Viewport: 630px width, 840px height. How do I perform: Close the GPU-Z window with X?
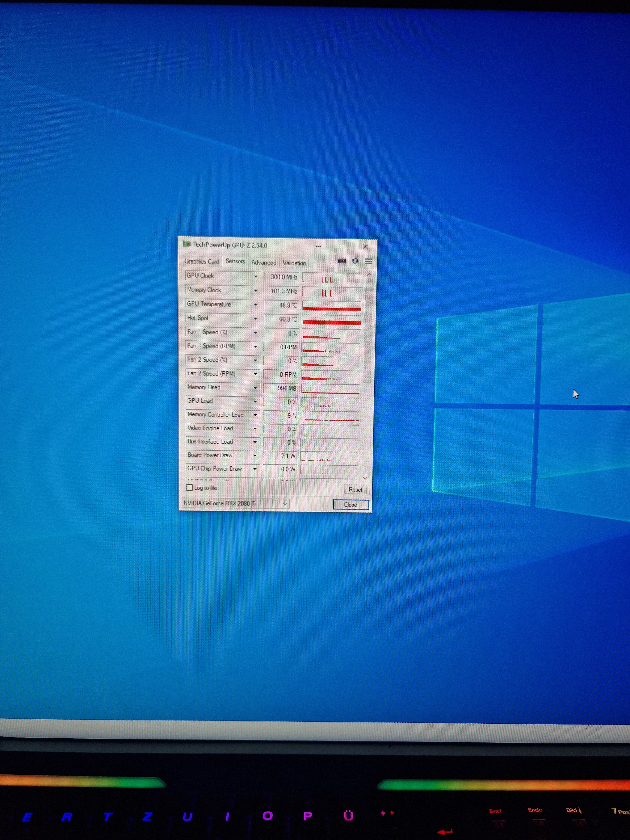click(x=365, y=247)
